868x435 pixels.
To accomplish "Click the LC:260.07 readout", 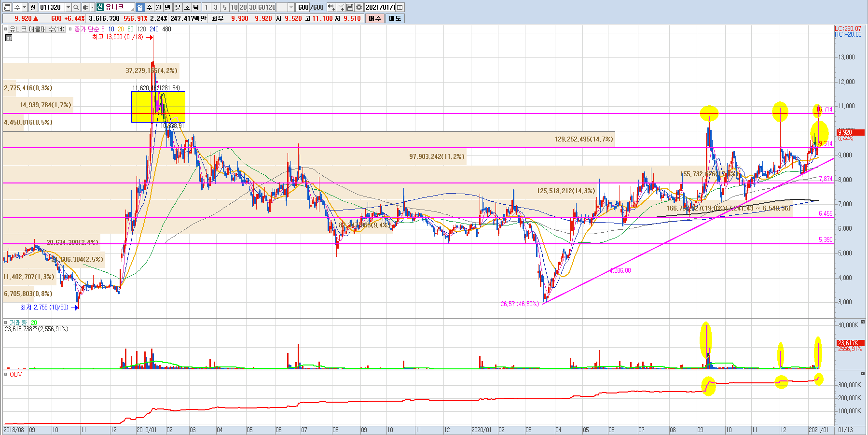I will pyautogui.click(x=848, y=28).
